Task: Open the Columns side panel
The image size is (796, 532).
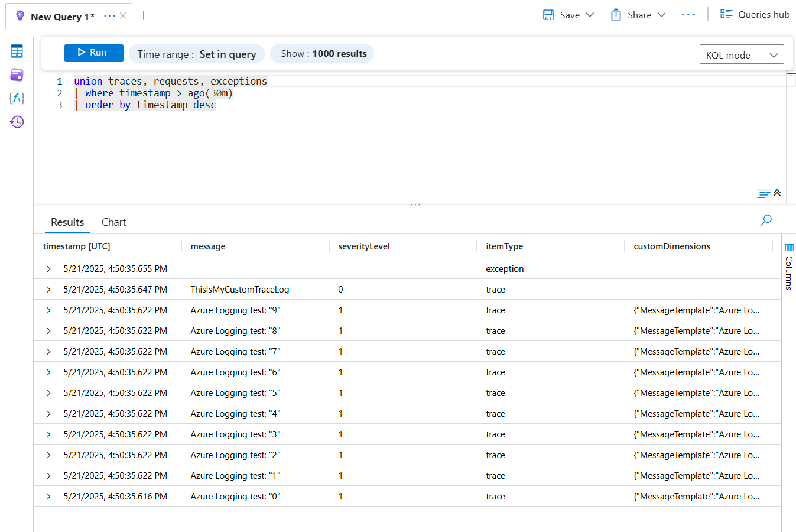Action: pyautogui.click(x=789, y=266)
